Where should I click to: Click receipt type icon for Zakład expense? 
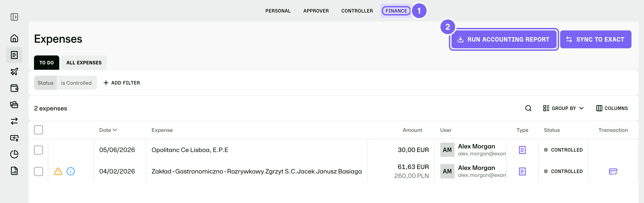point(522,171)
